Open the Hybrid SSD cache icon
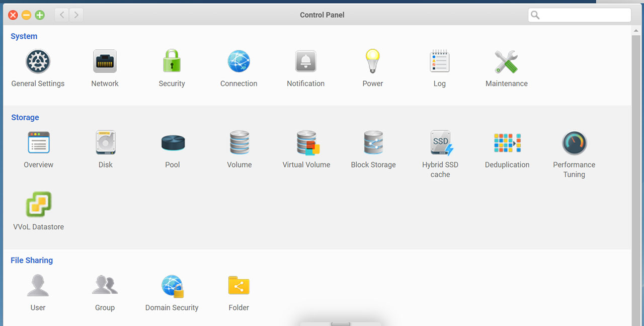 [441, 143]
